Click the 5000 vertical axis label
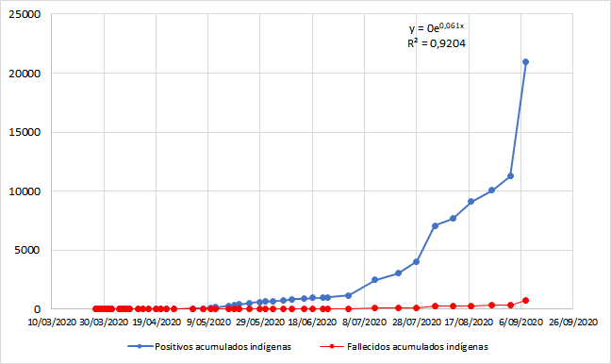611x364 pixels. tap(27, 250)
